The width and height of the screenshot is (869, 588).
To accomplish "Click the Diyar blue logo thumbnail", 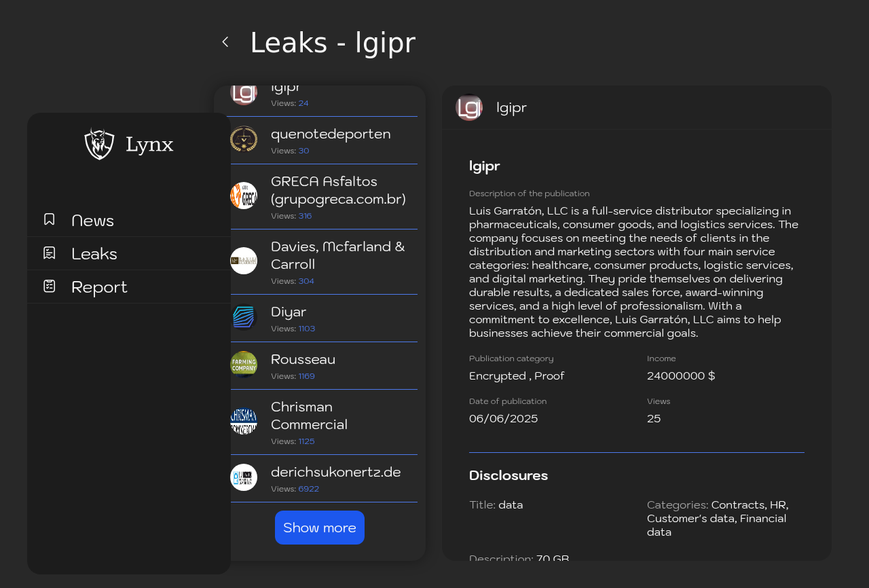I will [x=244, y=317].
